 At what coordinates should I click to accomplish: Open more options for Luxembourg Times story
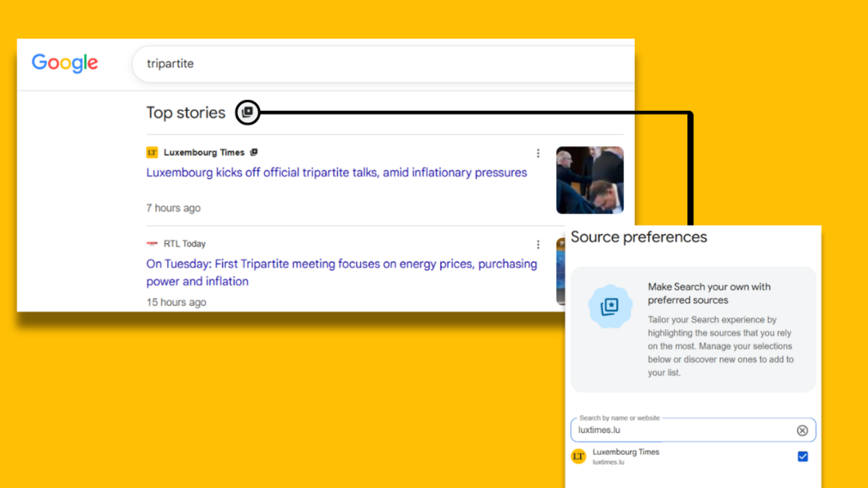tap(538, 153)
